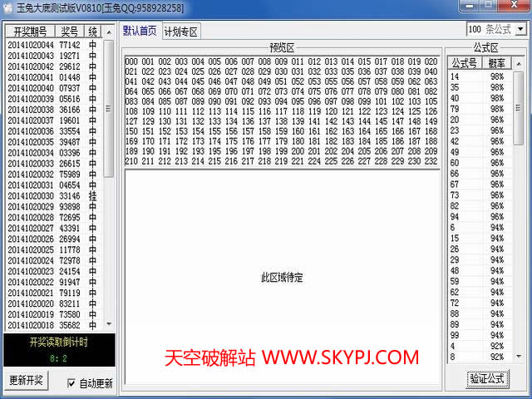The image size is (532, 399).
Task: Sort by the 开奖期号 column header
Action: tap(31, 31)
